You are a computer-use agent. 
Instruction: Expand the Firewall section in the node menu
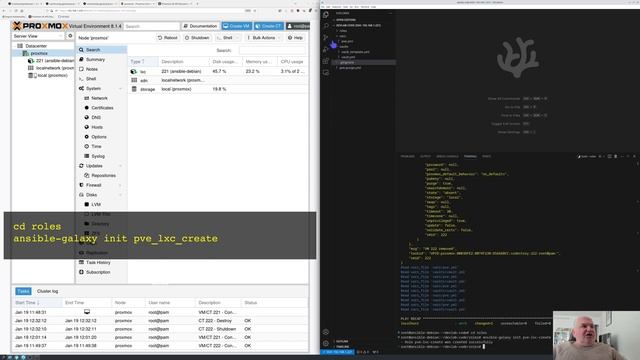(x=120, y=185)
